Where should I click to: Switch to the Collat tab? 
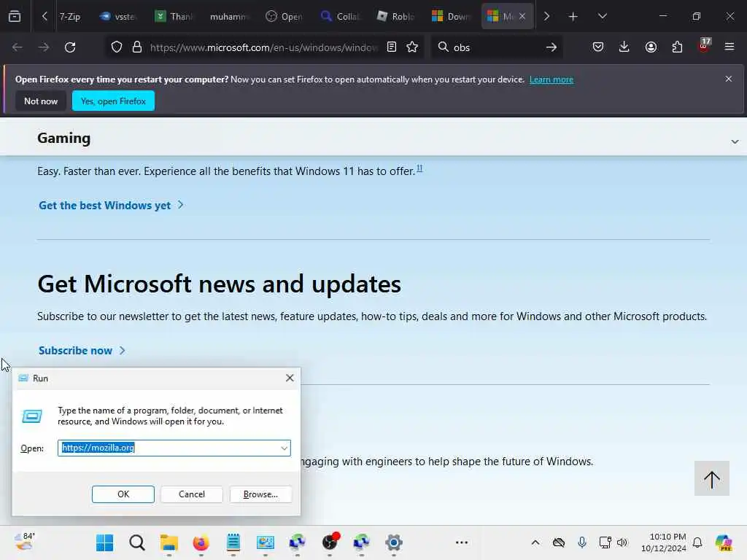(x=340, y=17)
